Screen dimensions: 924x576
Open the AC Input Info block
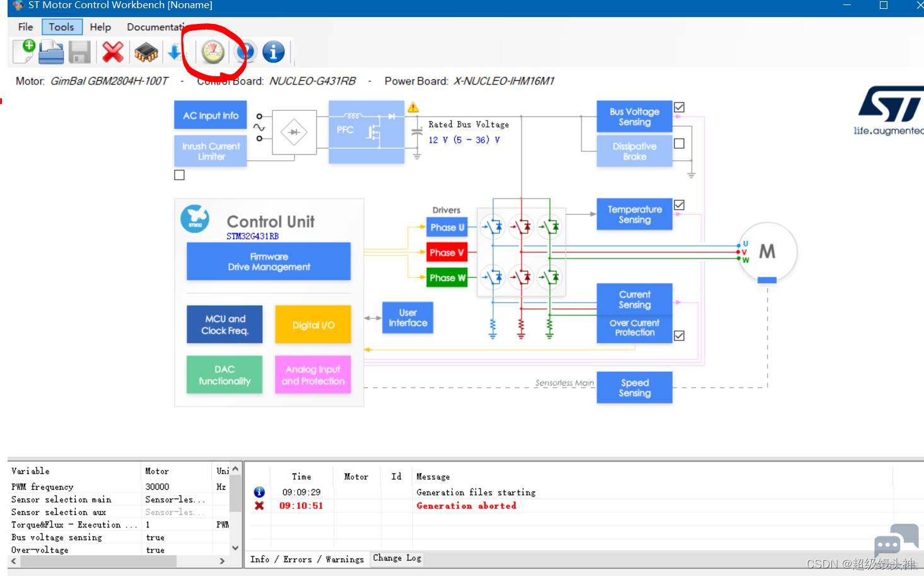point(211,115)
